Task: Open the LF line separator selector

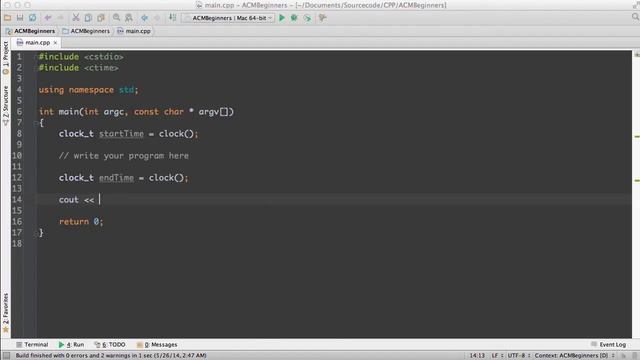Action: pos(497,356)
